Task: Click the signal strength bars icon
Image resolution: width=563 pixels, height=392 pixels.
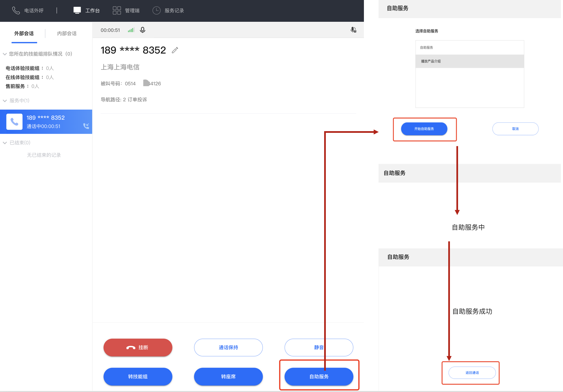Action: 131,30
